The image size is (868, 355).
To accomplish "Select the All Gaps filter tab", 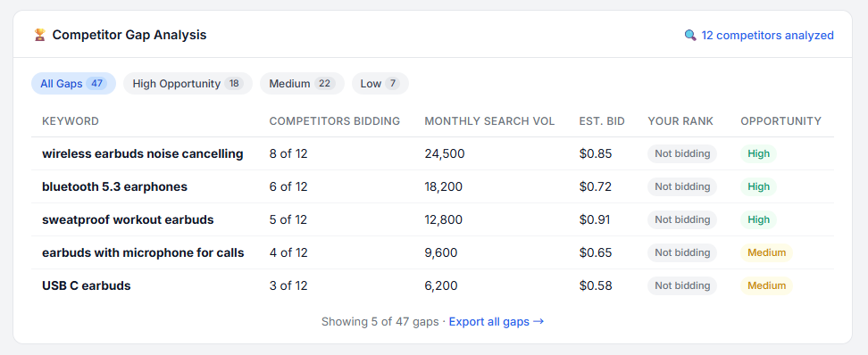I will 73,84.
